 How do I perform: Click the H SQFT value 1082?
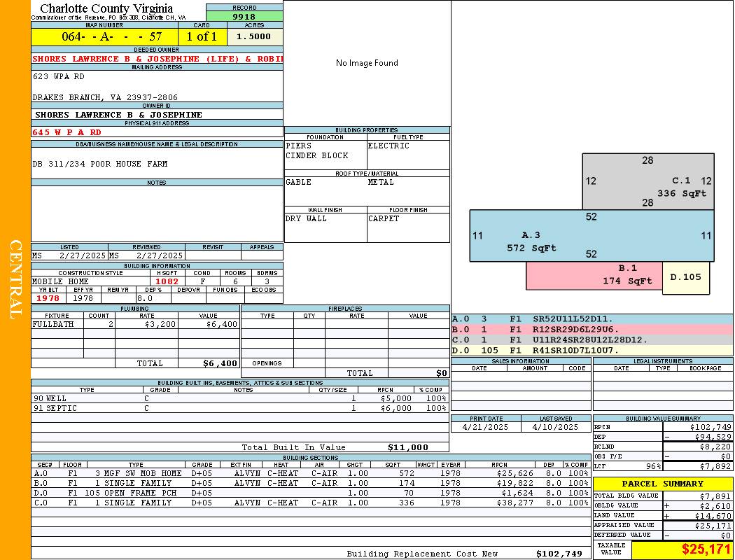click(167, 281)
